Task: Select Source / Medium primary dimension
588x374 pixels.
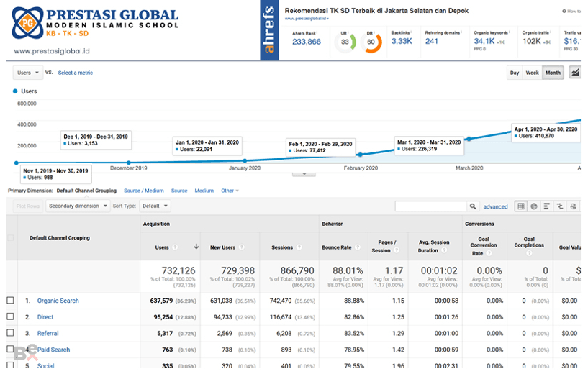Action: [144, 191]
